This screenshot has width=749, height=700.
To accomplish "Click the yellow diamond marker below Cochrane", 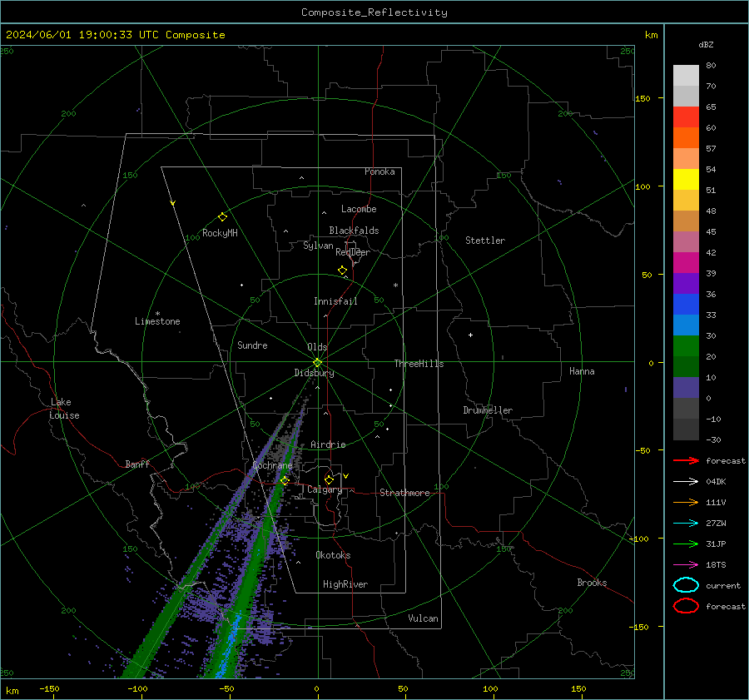I will pos(285,480).
